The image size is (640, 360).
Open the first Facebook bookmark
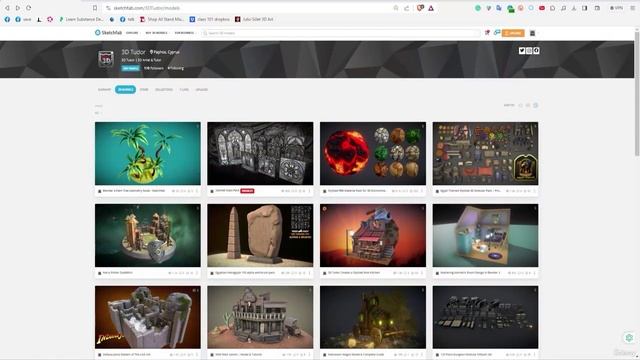pos(7,19)
